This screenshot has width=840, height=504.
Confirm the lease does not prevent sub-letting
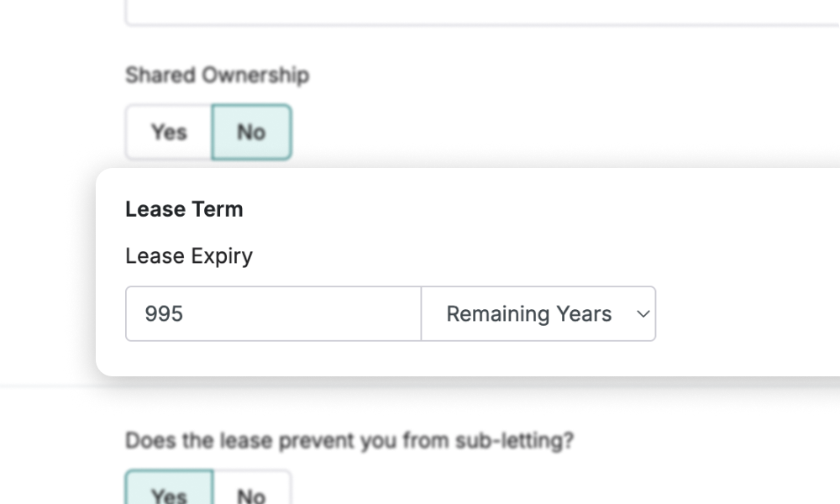point(249,496)
